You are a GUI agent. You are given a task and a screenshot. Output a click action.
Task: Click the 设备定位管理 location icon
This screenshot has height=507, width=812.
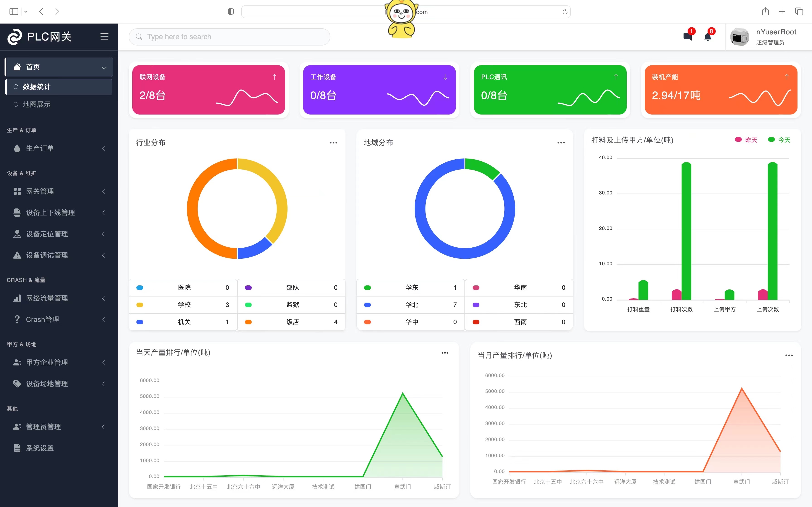[x=16, y=234]
